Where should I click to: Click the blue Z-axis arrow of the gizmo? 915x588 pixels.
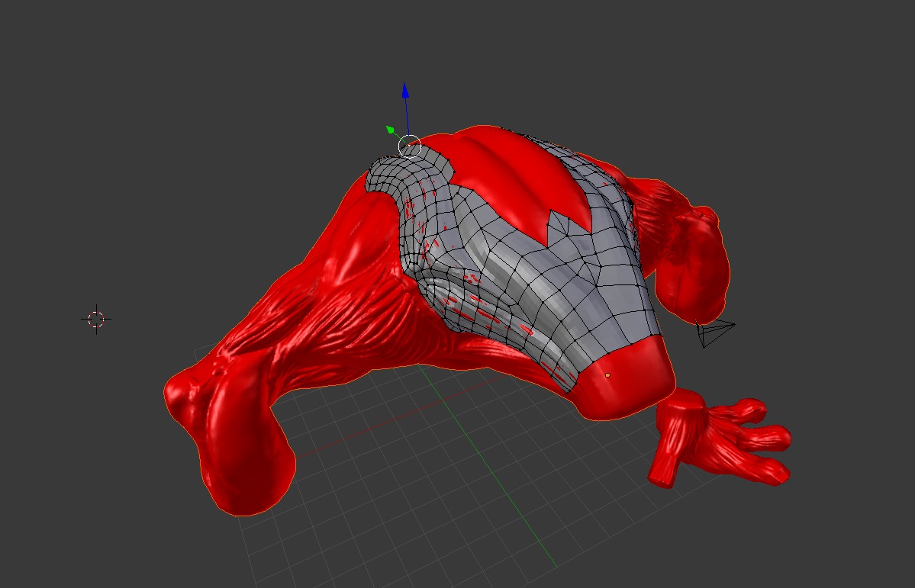tap(405, 91)
